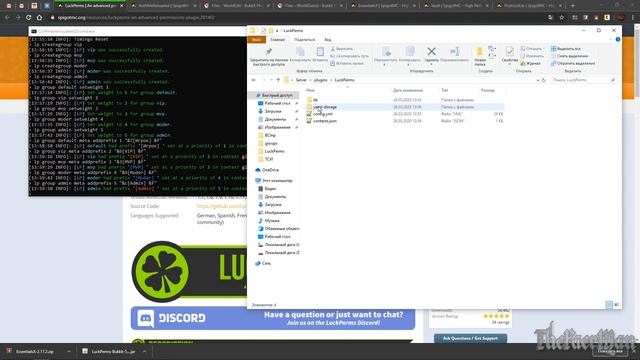
Task: Open pinned Documents under Quick access
Action: (275, 119)
